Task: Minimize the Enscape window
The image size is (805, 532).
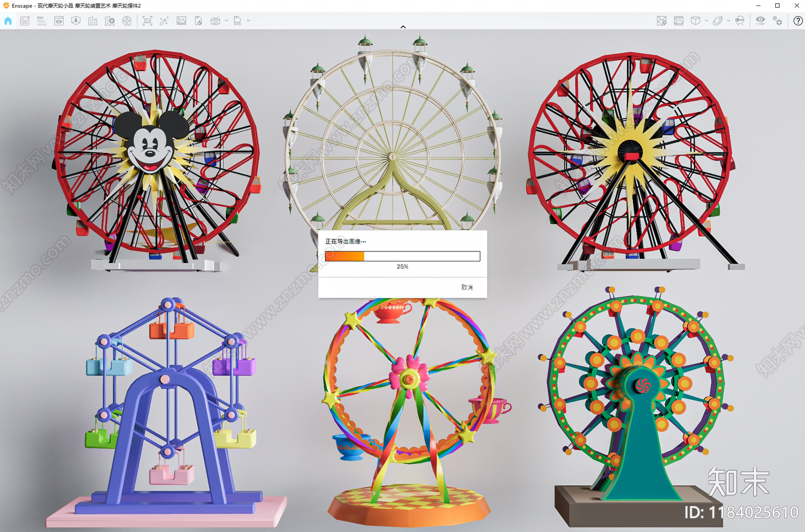Action: (758, 6)
